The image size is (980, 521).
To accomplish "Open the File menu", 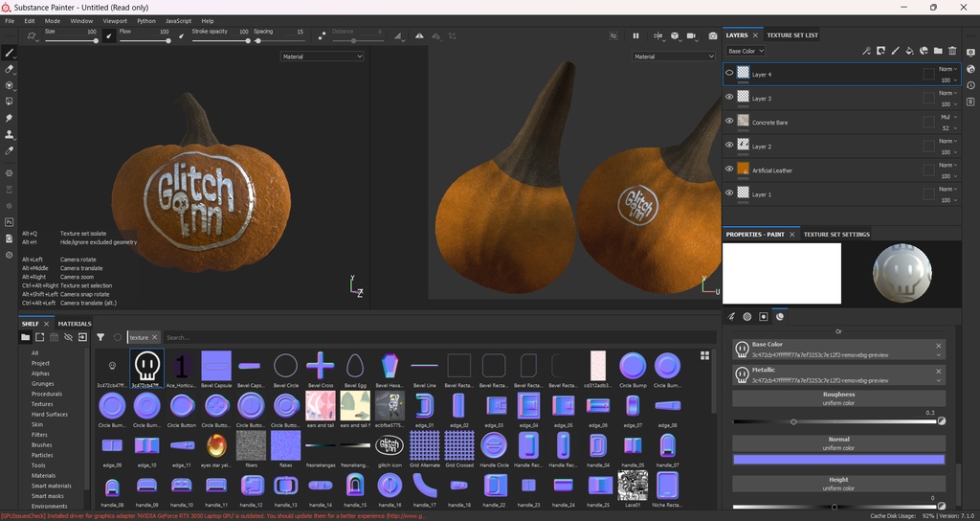I will (x=10, y=21).
